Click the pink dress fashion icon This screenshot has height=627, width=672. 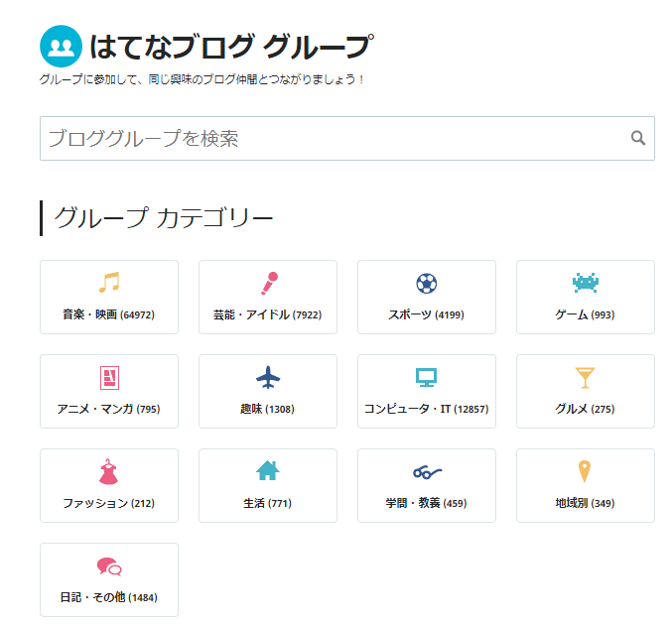click(x=108, y=471)
